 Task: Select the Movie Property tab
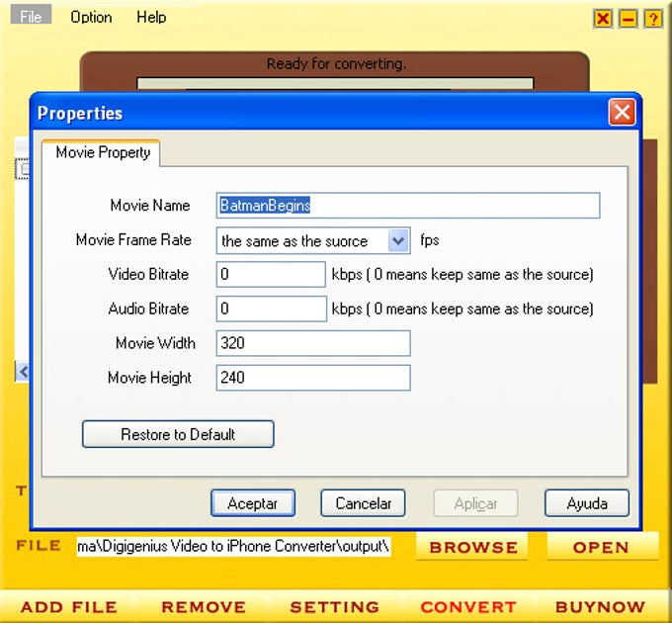click(103, 152)
